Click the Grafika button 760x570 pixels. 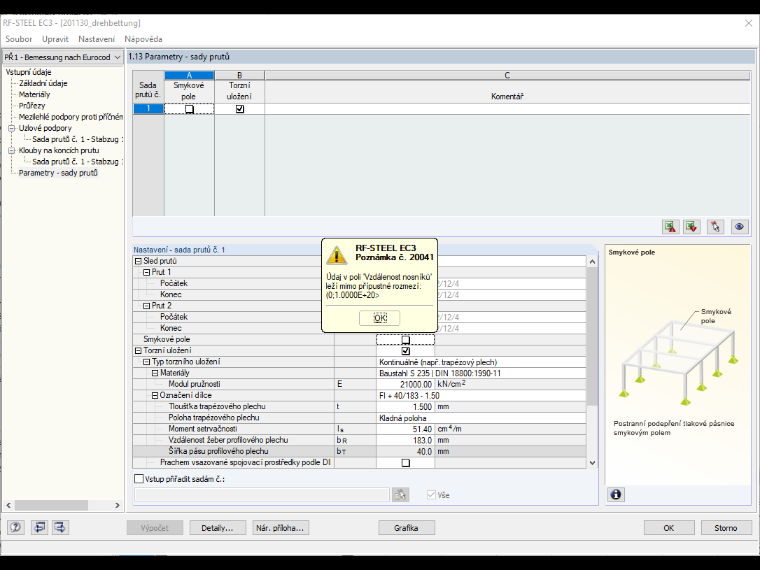tap(406, 528)
